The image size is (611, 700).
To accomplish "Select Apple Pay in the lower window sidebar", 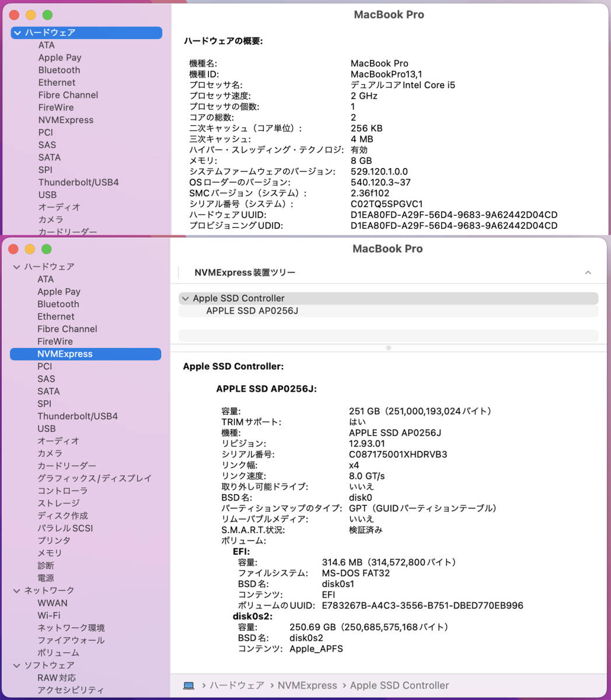I will [x=59, y=292].
